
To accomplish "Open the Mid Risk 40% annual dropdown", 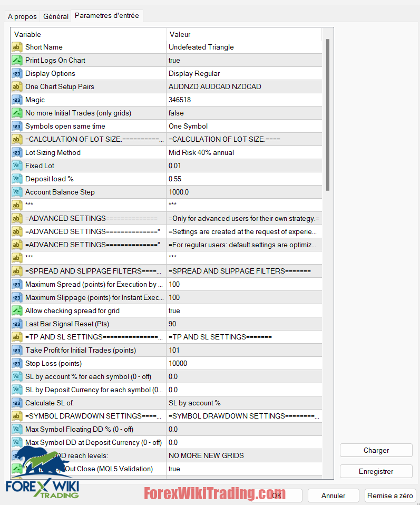I will coord(244,153).
